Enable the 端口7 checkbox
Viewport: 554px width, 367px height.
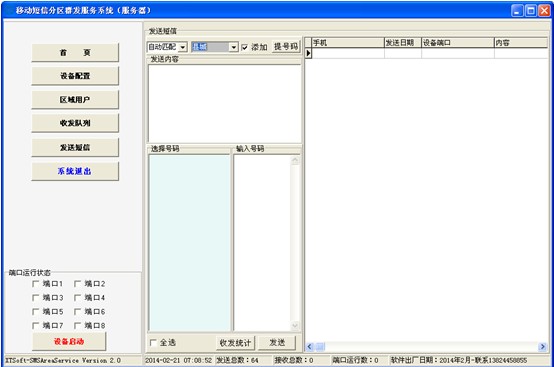click(35, 325)
